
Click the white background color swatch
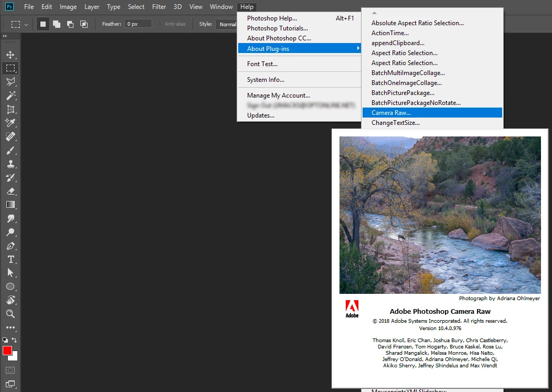[x=15, y=357]
